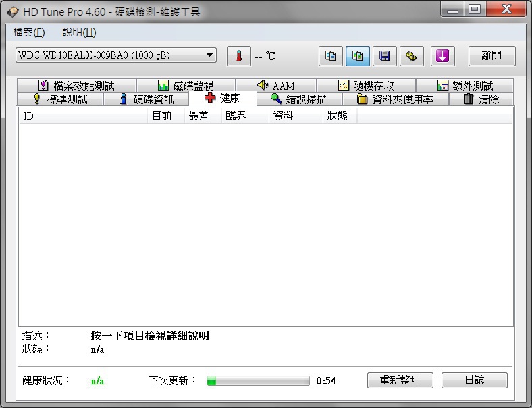Screen dimensions: 532x408
Task: Click the HD Tune Pro title bar icon
Action: coord(13,11)
